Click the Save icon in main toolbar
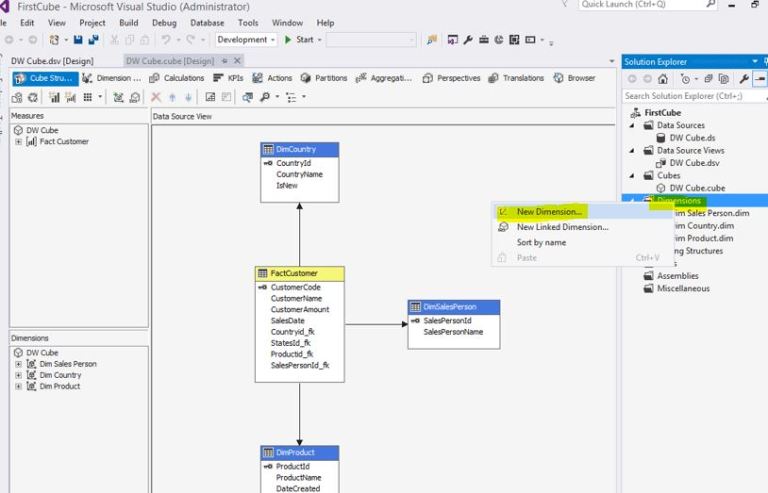Viewport: 768px width, 493px height. click(x=78, y=40)
